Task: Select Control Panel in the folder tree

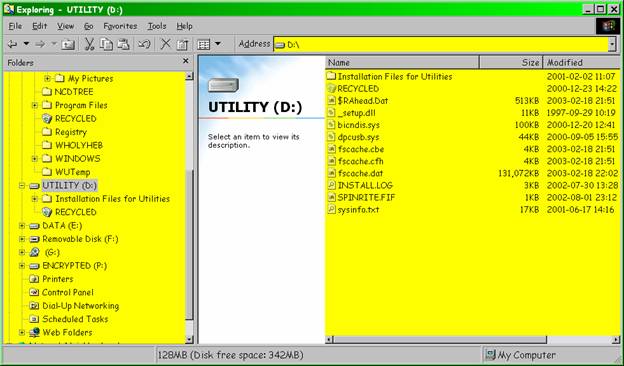Action: [68, 292]
